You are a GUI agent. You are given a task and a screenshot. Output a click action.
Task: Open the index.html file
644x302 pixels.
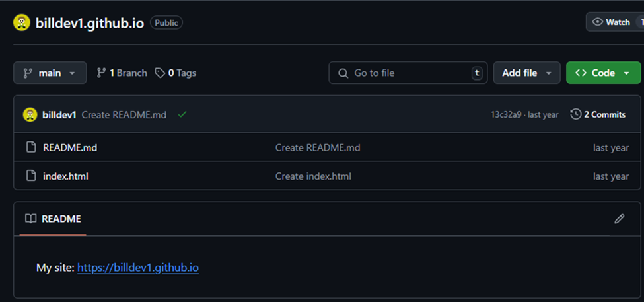pos(65,176)
